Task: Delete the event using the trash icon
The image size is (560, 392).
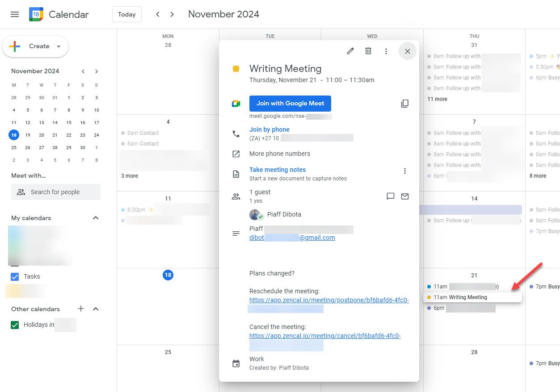Action: pos(368,51)
